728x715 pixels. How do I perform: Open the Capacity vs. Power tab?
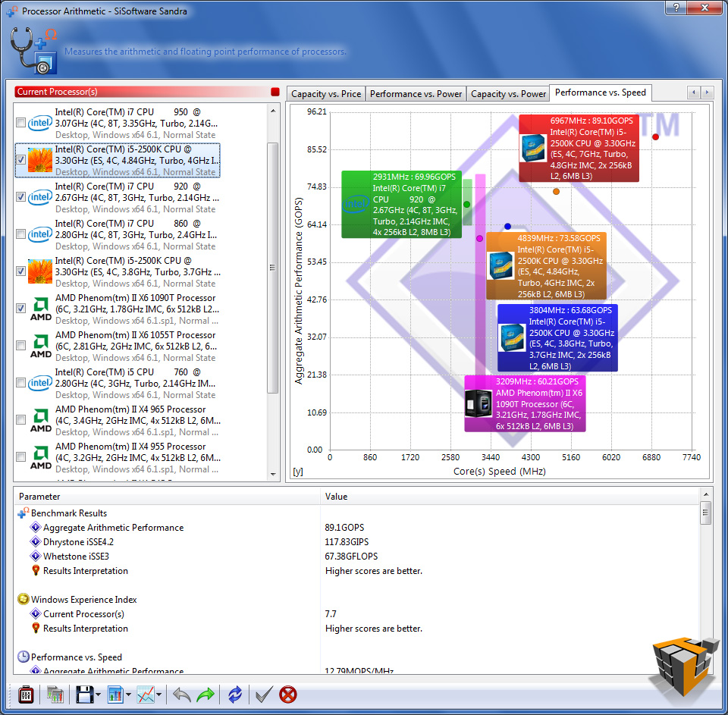coord(508,94)
